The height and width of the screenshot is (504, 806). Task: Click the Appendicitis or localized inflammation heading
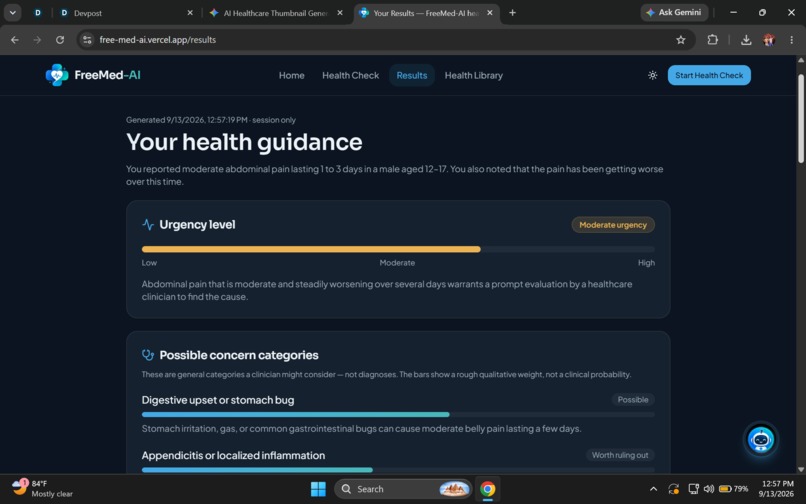(x=233, y=456)
